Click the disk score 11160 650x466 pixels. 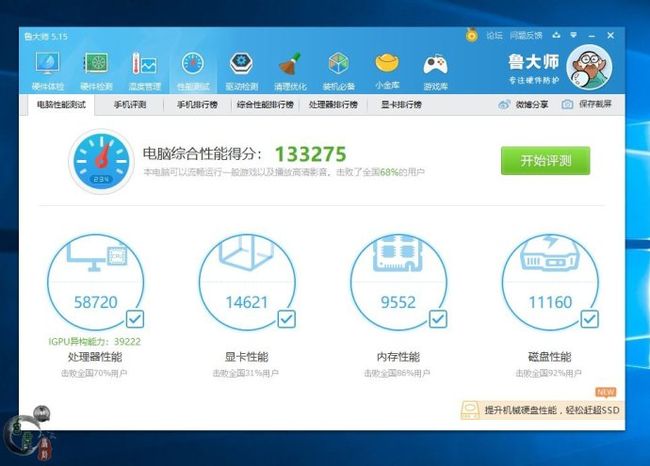550,302
